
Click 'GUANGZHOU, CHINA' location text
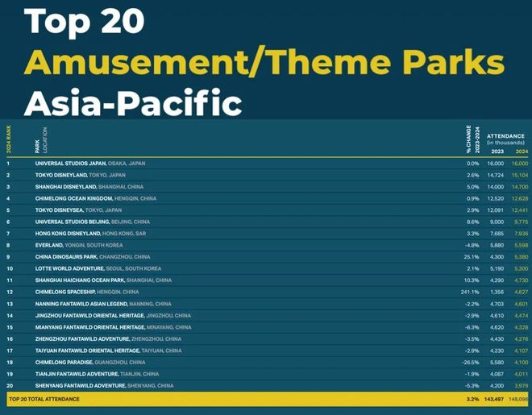(x=120, y=363)
